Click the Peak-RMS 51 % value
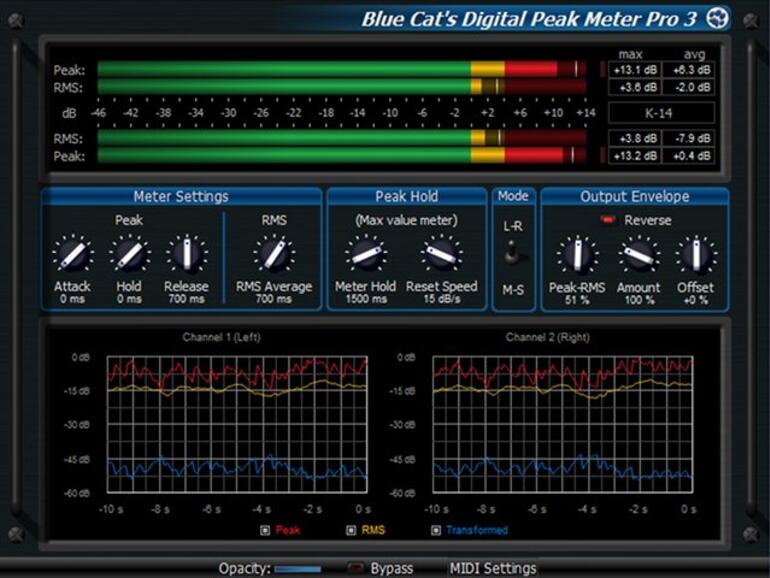 point(577,300)
